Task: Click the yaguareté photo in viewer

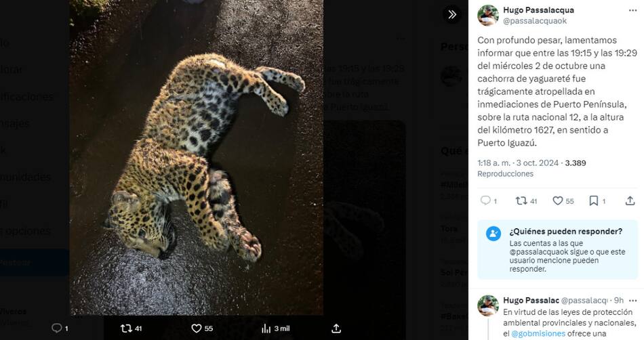Action: 197,158
